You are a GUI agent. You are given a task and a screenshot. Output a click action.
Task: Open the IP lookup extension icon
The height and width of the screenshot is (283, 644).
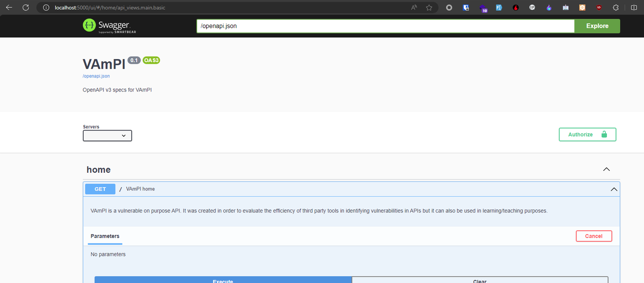point(532,7)
